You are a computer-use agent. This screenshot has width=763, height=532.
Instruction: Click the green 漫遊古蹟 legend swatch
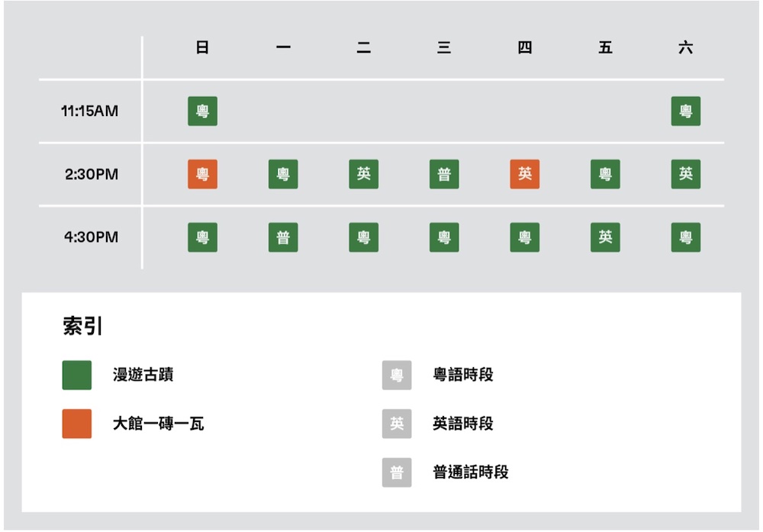pos(77,375)
